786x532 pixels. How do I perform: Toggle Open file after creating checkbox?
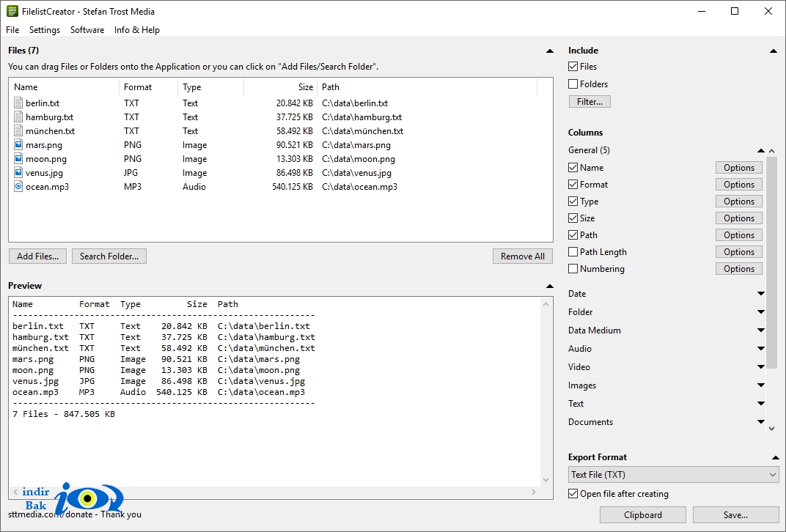[x=573, y=493]
